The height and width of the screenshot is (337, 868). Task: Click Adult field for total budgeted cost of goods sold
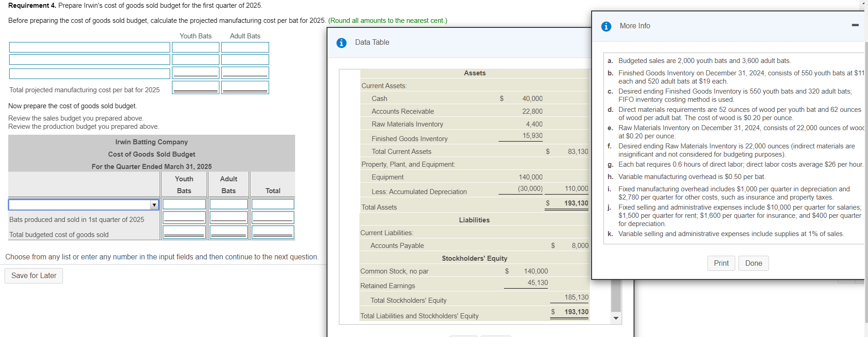click(x=229, y=232)
